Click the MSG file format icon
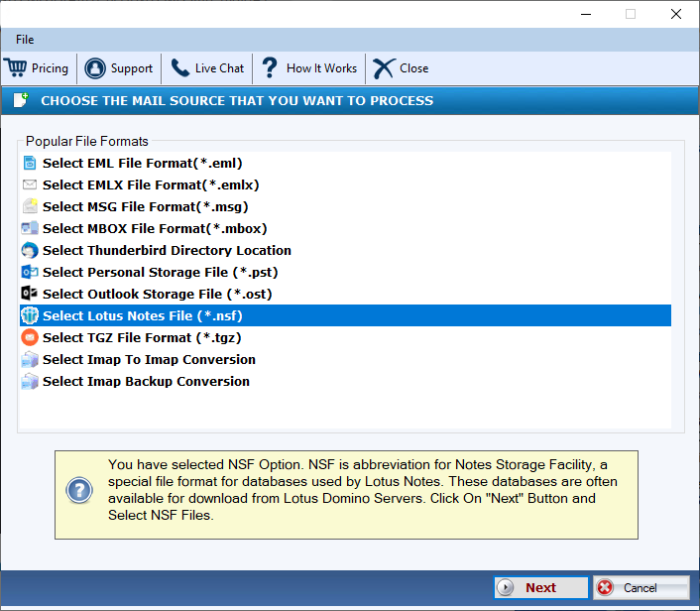The image size is (700, 611). click(30, 206)
